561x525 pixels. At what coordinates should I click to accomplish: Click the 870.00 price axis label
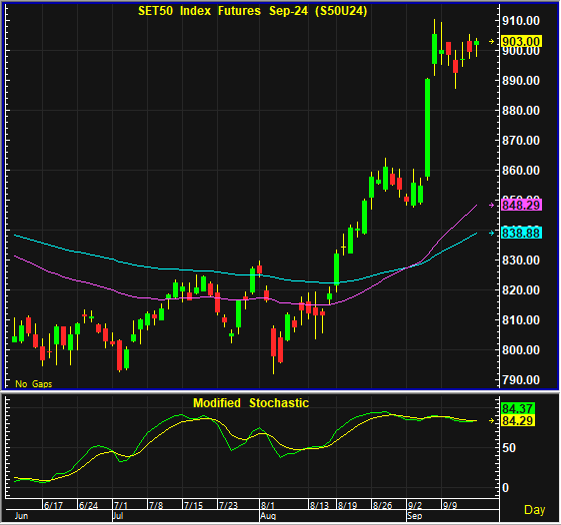(x=521, y=140)
